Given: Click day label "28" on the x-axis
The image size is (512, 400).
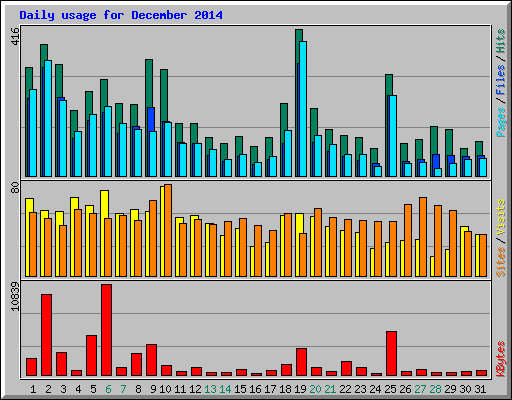Looking at the screenshot, I should point(435,389).
